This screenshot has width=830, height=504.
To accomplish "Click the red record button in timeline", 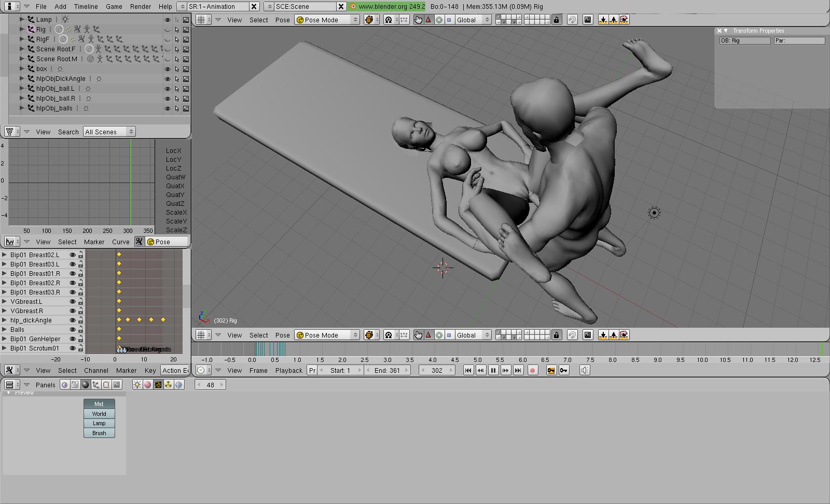I will [x=532, y=370].
